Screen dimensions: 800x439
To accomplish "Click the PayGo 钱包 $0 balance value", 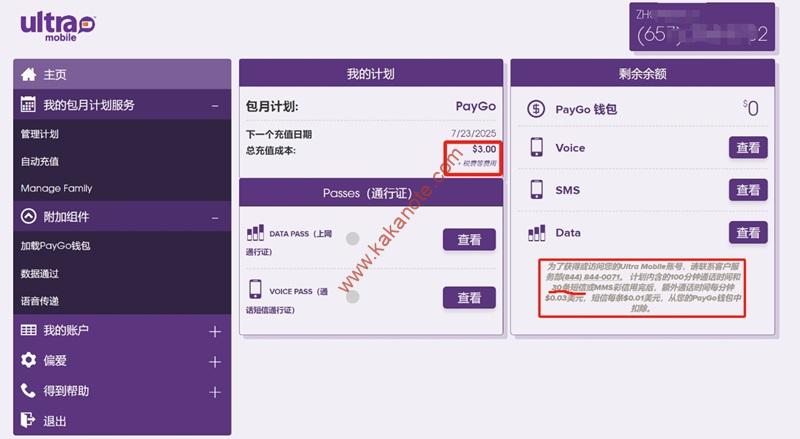I will (x=751, y=108).
